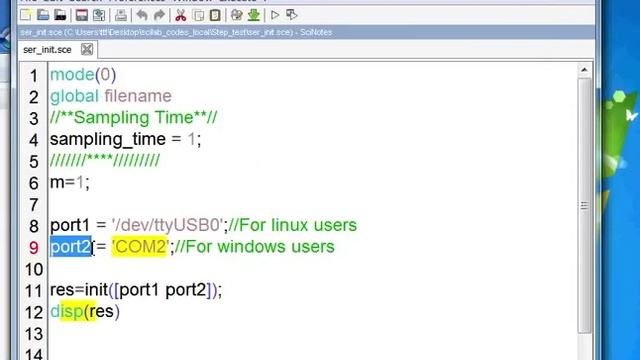Click line number 9 in gutter
Image resolution: width=640 pixels, height=360 pixels.
[x=33, y=247]
